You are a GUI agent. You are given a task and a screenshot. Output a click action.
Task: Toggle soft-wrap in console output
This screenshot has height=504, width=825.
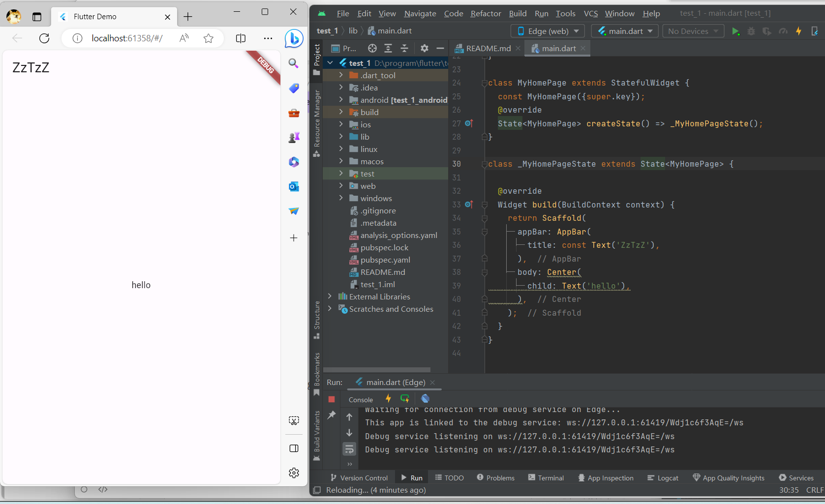click(349, 448)
